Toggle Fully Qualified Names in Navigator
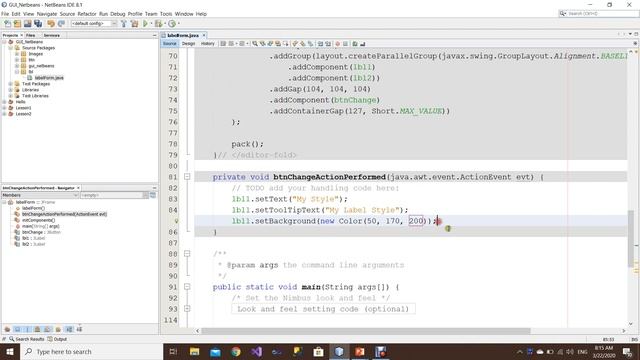This screenshot has height=360, width=640. click(x=58, y=329)
